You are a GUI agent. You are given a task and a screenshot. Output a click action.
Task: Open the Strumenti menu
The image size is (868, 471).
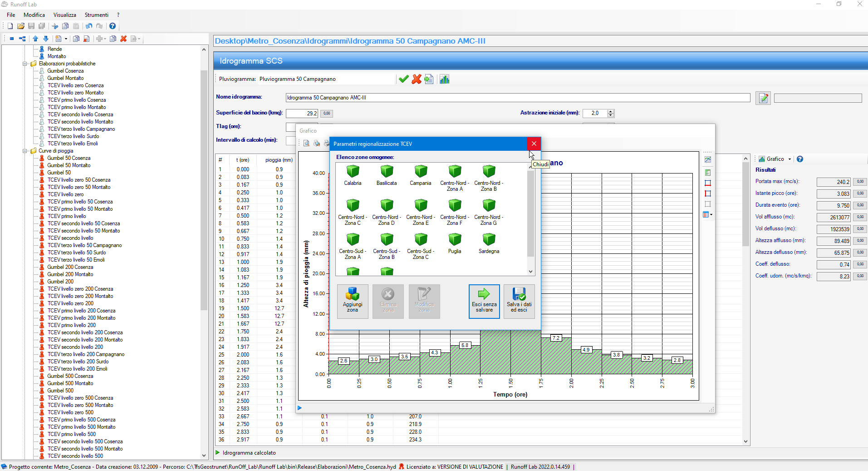(x=96, y=15)
